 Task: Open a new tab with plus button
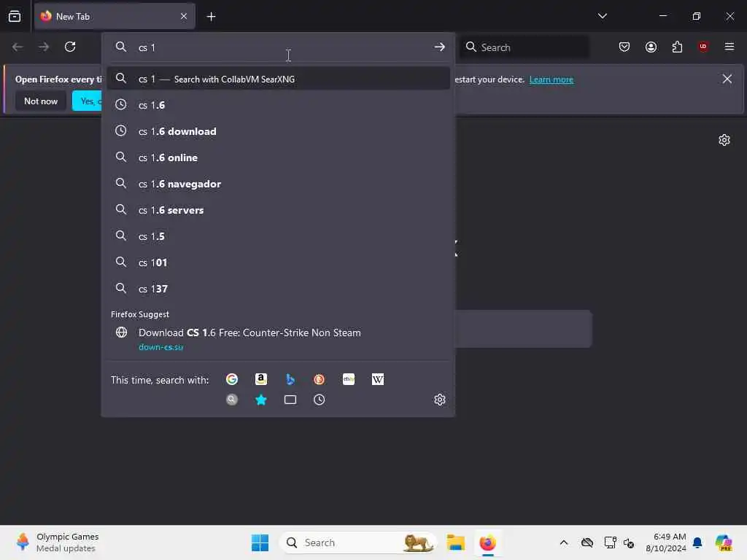coord(211,17)
